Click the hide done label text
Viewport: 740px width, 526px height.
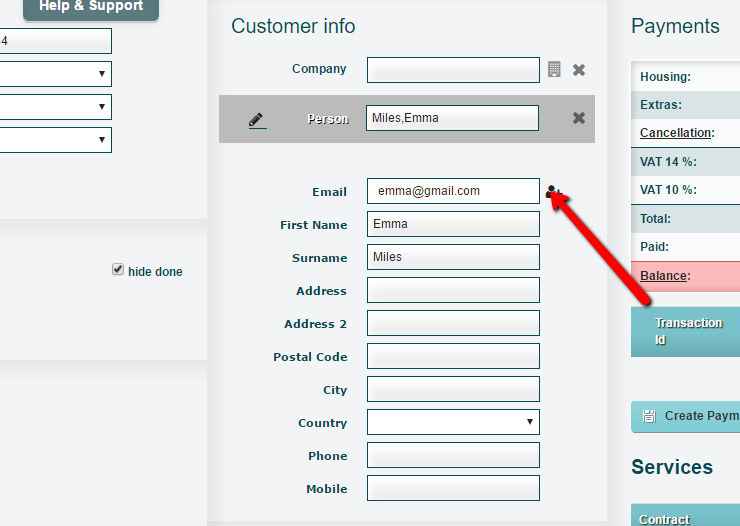(x=155, y=272)
